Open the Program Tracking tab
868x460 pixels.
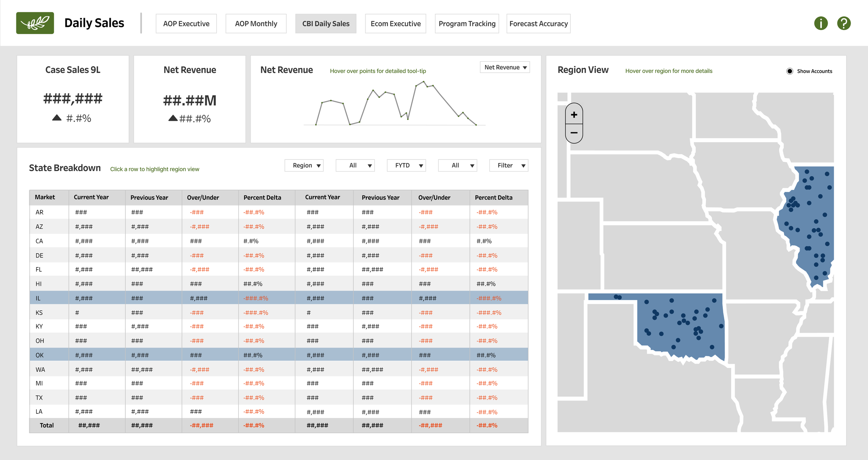467,24
